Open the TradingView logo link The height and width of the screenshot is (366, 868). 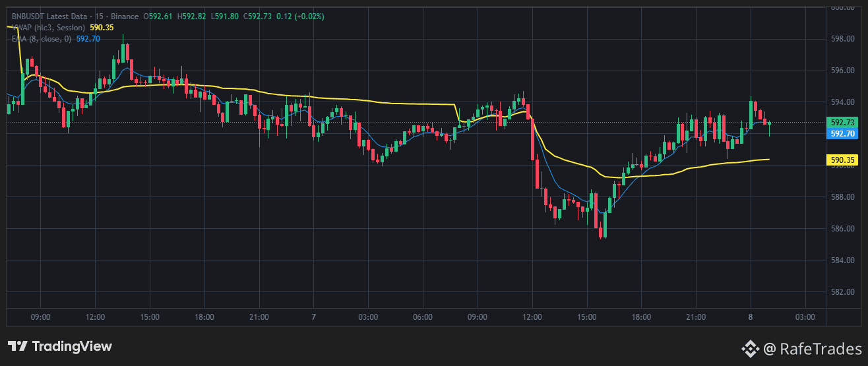click(60, 346)
